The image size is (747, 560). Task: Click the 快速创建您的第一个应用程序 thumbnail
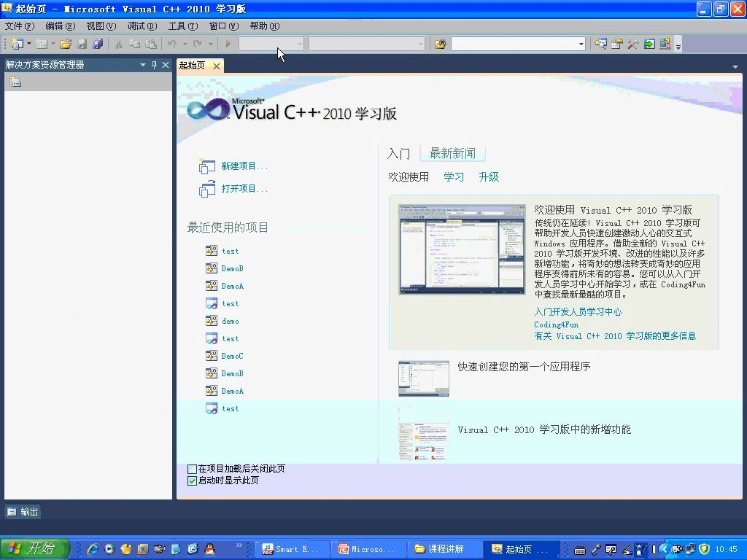click(x=424, y=378)
